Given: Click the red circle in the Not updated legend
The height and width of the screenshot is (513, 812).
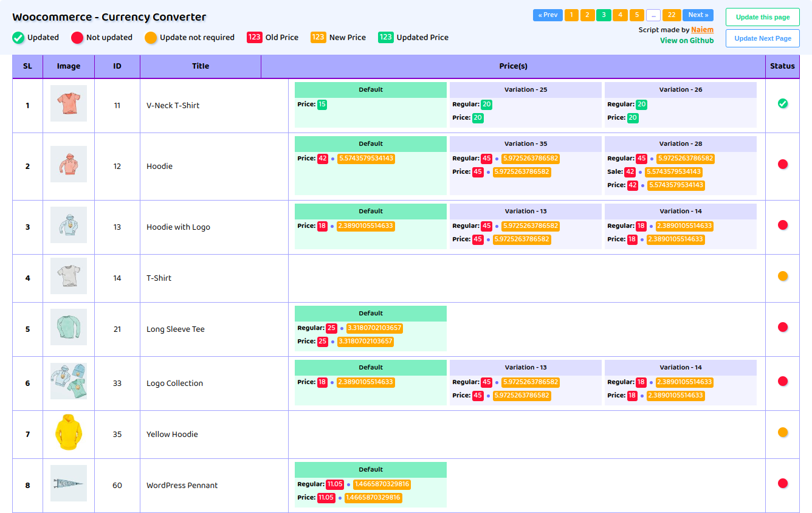Looking at the screenshot, I should click(77, 37).
